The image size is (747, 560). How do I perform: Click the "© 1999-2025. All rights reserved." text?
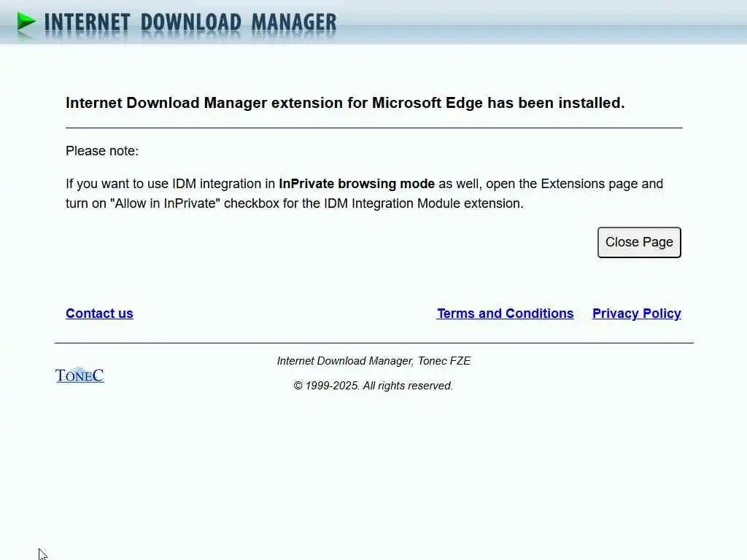click(x=373, y=386)
